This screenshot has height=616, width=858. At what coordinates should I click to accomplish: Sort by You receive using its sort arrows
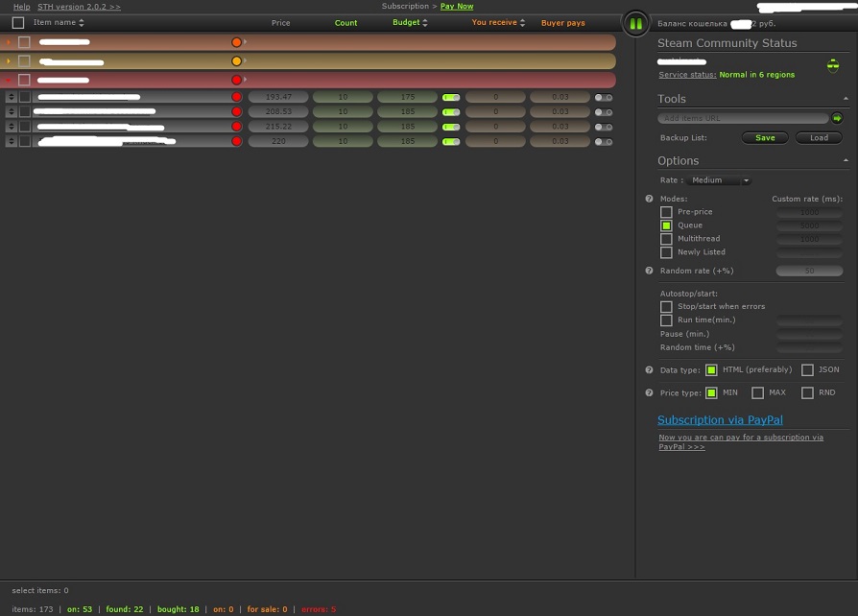(522, 22)
